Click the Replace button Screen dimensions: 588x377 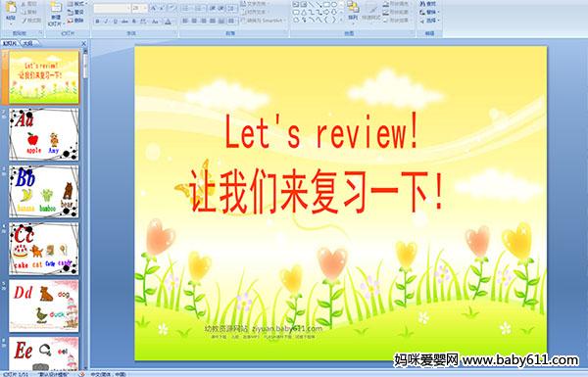point(430,12)
